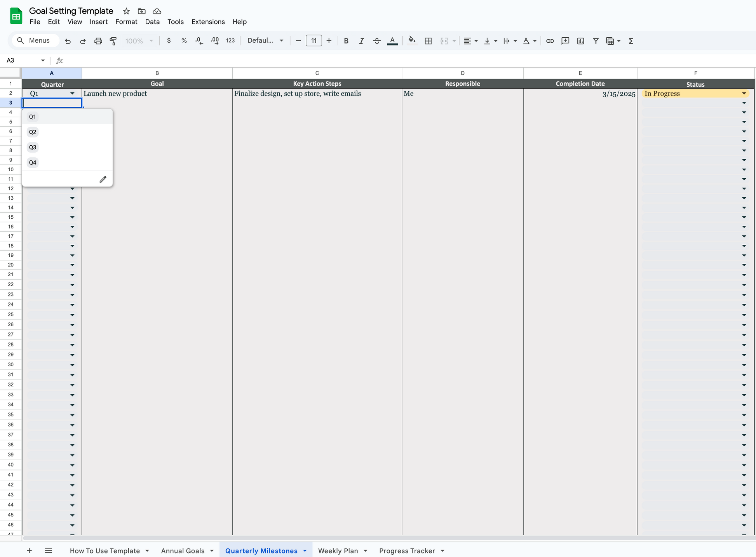Open Quarterly Milestones tab options arrow

pos(305,551)
